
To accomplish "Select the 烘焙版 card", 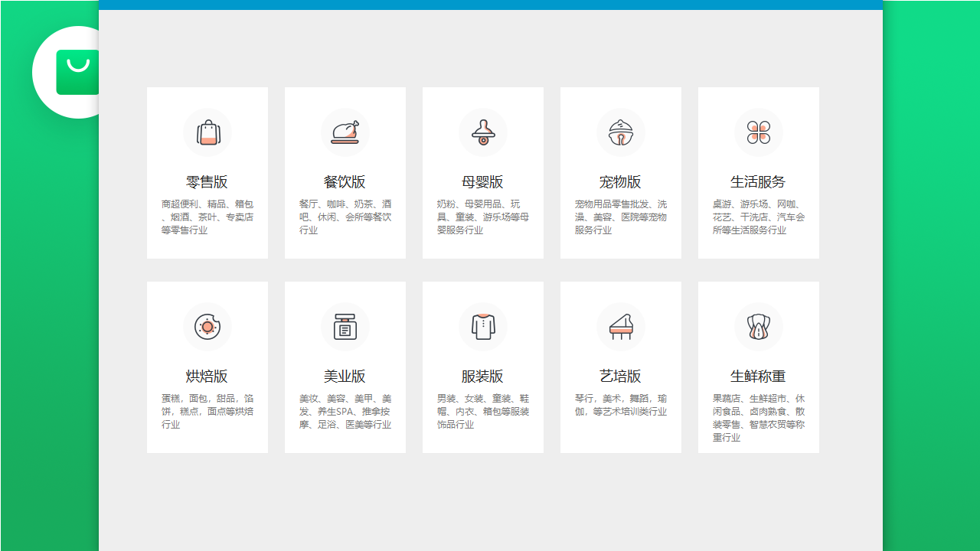I will coord(207,367).
